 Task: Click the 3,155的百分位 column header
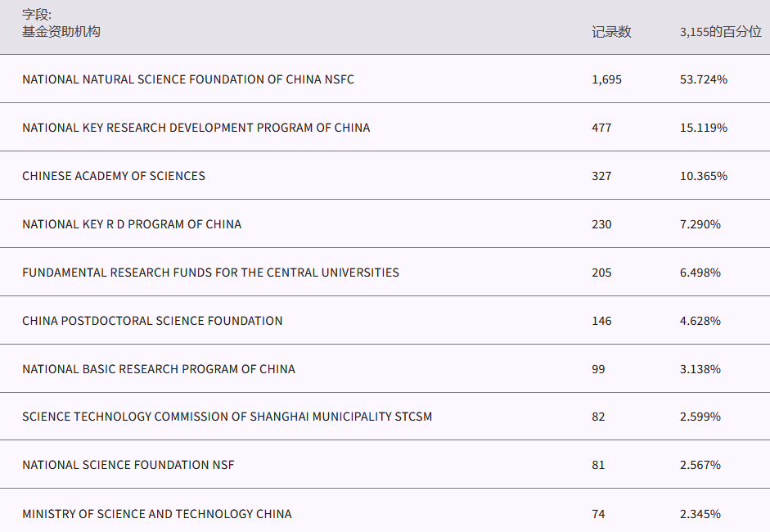coord(720,32)
